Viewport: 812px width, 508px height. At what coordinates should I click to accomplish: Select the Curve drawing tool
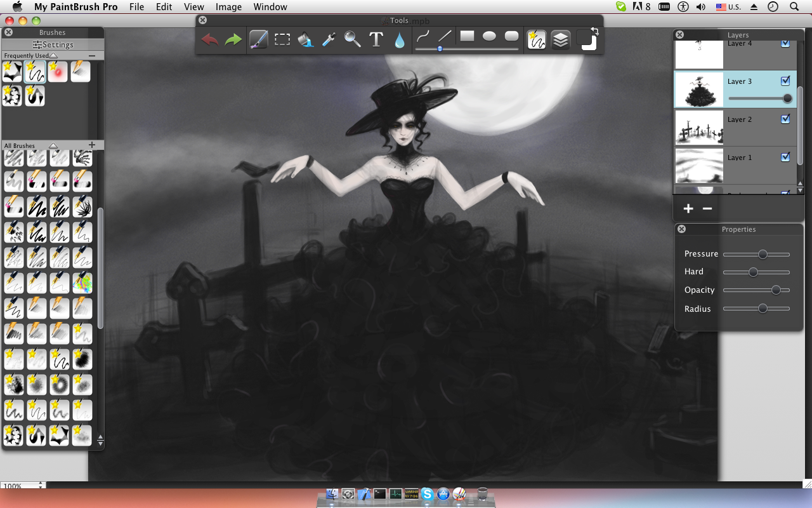pyautogui.click(x=423, y=36)
